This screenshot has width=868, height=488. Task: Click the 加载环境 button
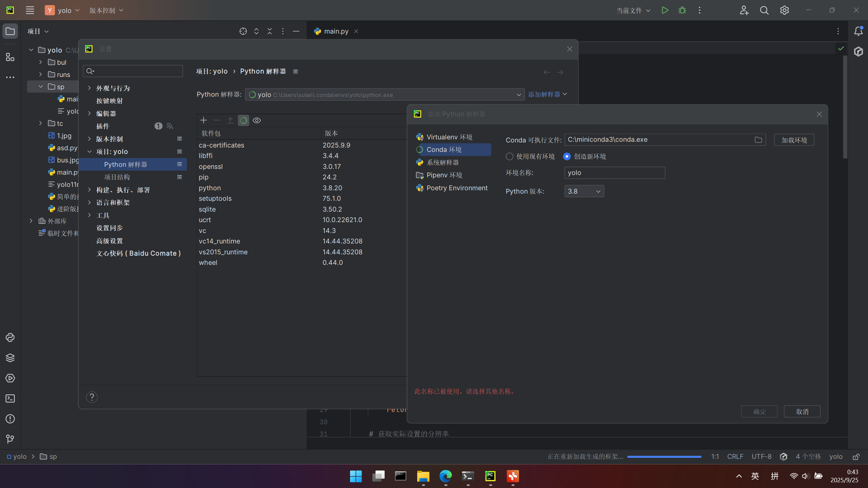pos(794,140)
